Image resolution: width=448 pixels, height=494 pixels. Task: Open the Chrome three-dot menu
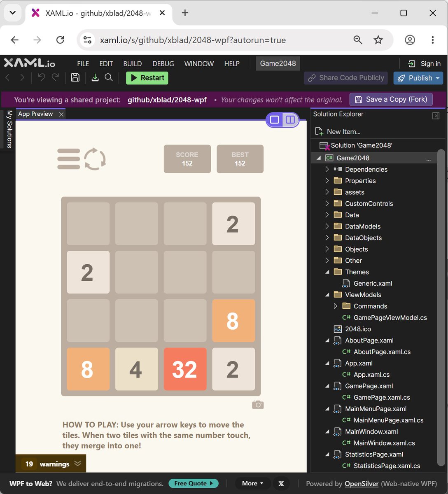pyautogui.click(x=432, y=40)
